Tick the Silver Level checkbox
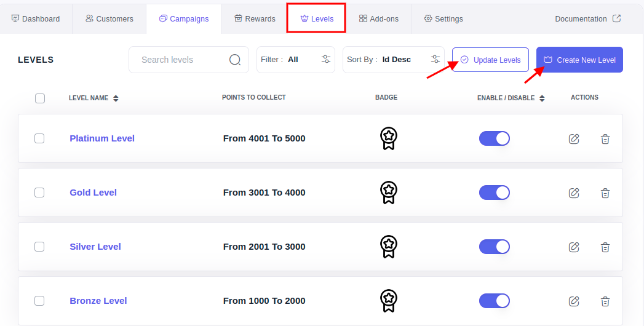 pyautogui.click(x=39, y=247)
